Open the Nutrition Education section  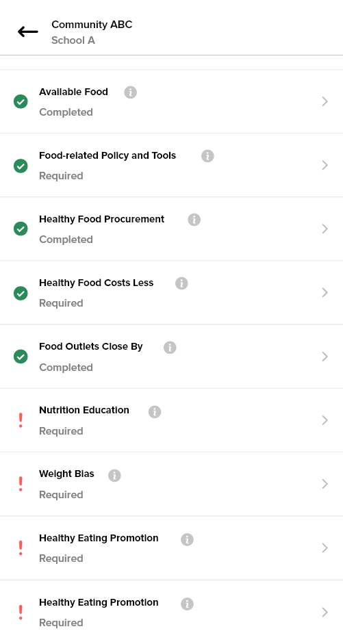pos(171,420)
